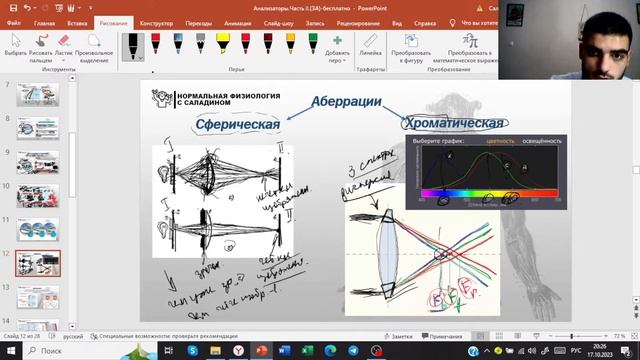Open the Конструктор tab
The width and height of the screenshot is (640, 360).
(x=156, y=23)
